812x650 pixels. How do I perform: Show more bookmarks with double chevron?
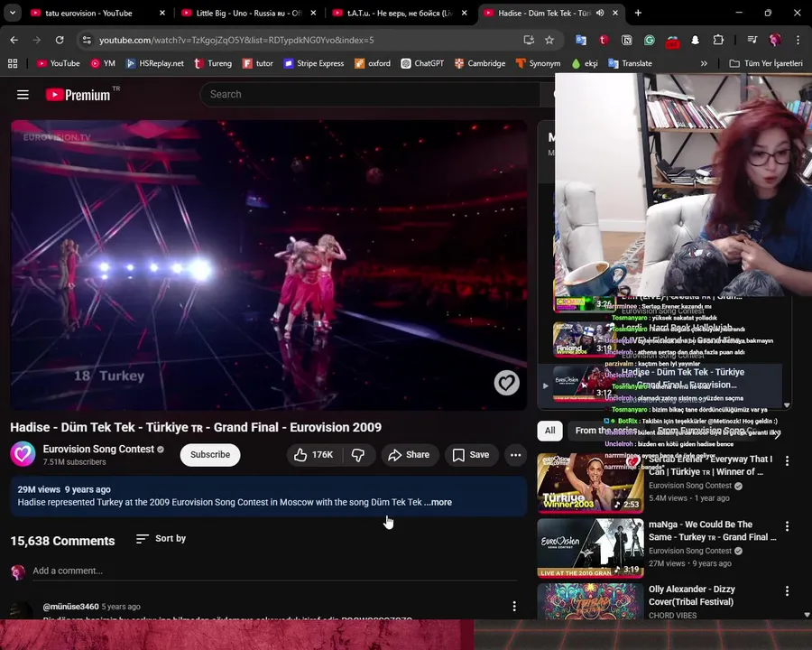704,63
